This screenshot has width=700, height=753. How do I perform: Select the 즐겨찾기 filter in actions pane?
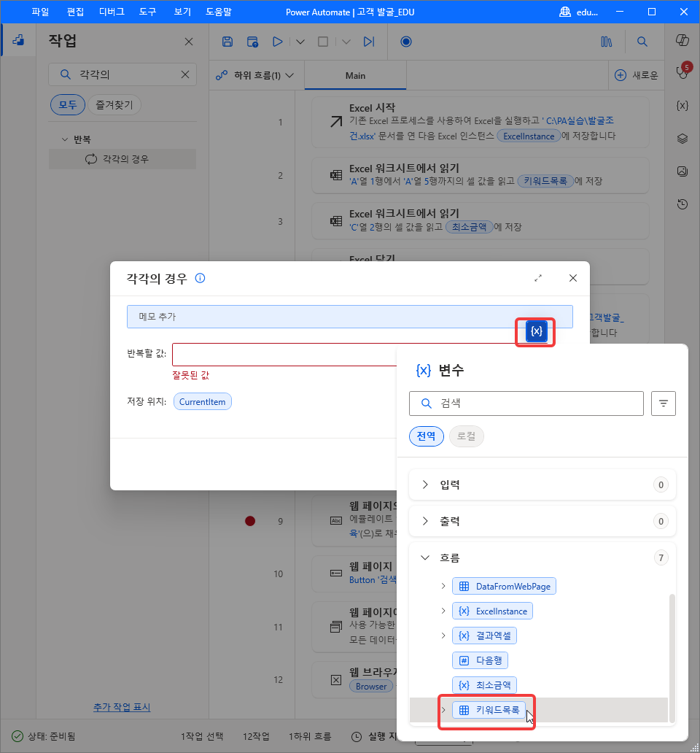click(114, 104)
